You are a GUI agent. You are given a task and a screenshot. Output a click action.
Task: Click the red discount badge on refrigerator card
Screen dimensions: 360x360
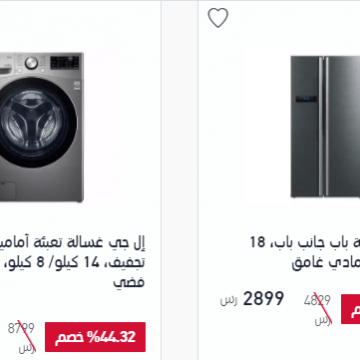350,309
